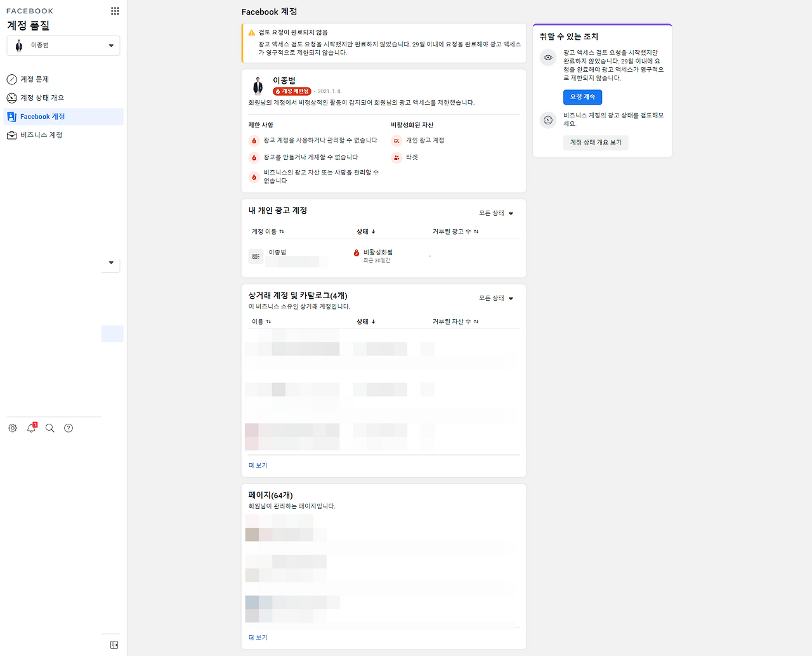Click 계정 상태 개요 보기 button

pos(596,142)
